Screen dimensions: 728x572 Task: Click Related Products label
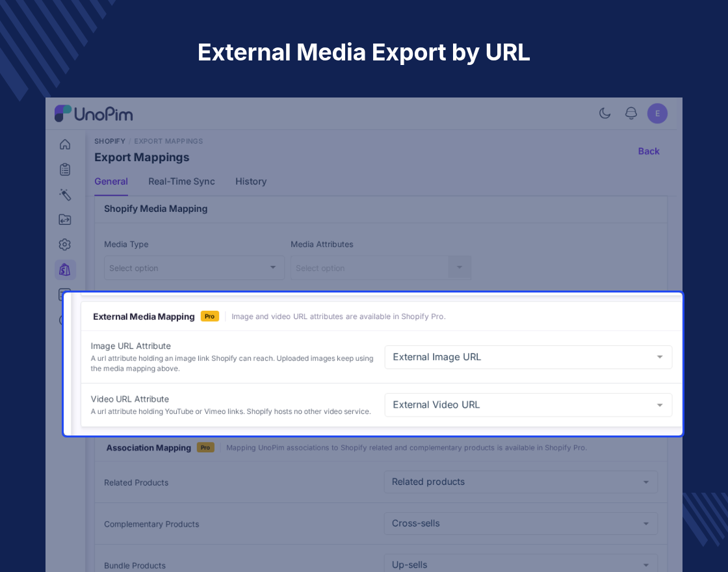click(136, 483)
